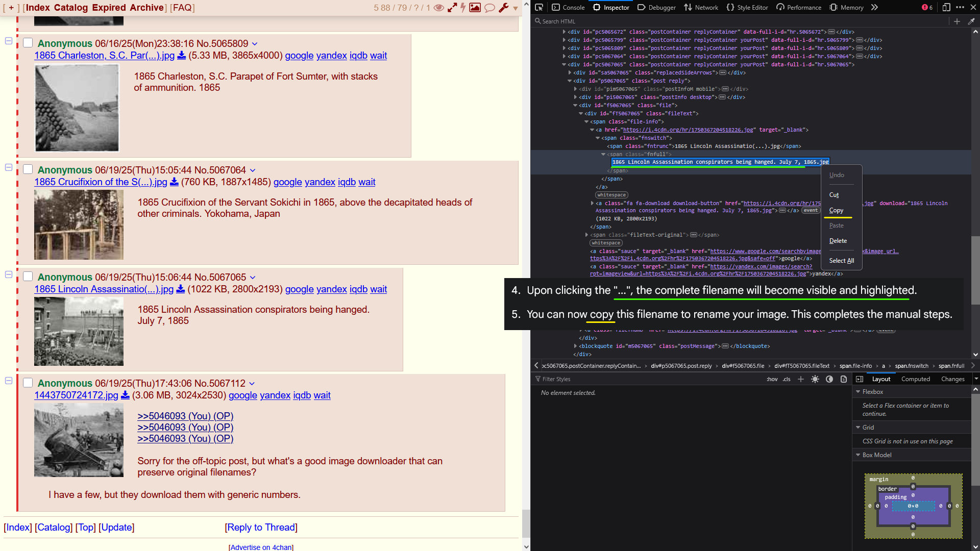The height and width of the screenshot is (551, 980).
Task: Click the lightning bolt icon in header
Action: 463,8
